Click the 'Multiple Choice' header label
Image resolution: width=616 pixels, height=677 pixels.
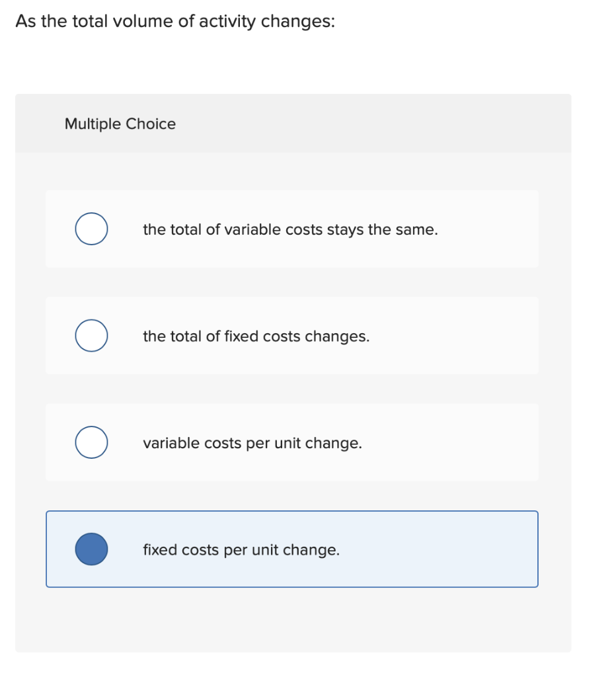(120, 124)
